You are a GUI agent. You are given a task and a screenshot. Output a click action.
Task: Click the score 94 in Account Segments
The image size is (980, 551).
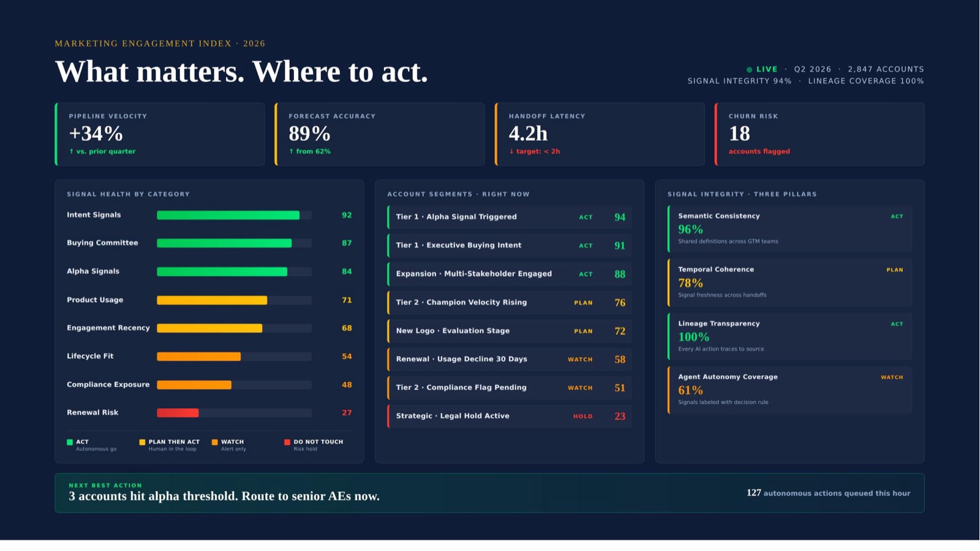point(620,217)
